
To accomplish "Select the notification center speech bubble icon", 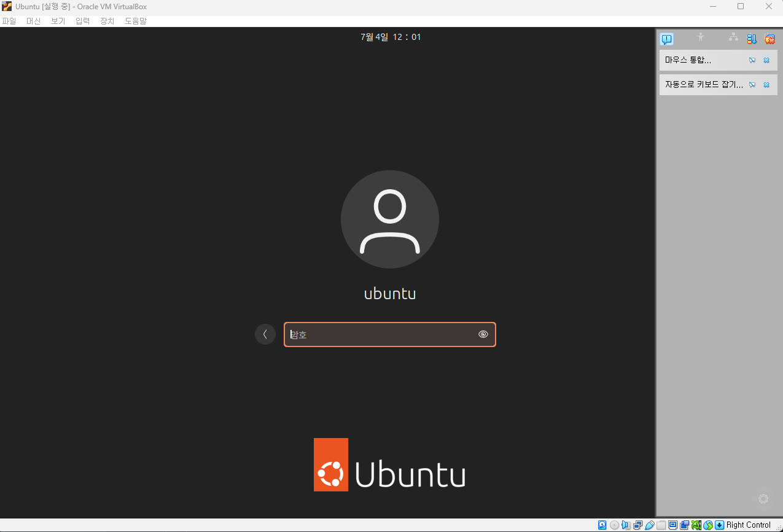I will (x=666, y=39).
